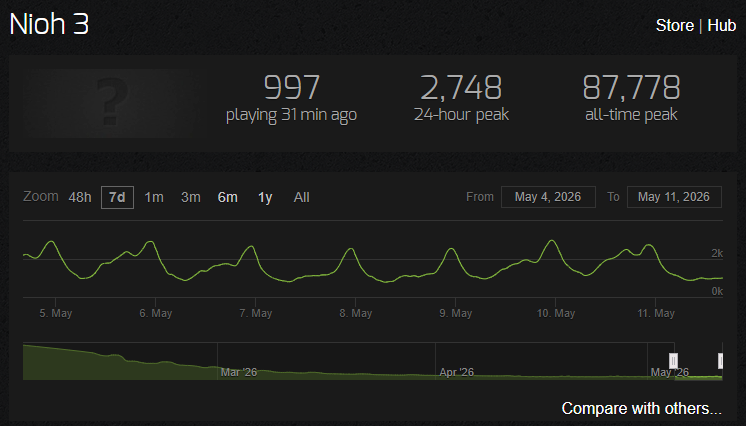Screen dimensions: 746x426
Task: Open the Store link
Action: click(x=675, y=25)
